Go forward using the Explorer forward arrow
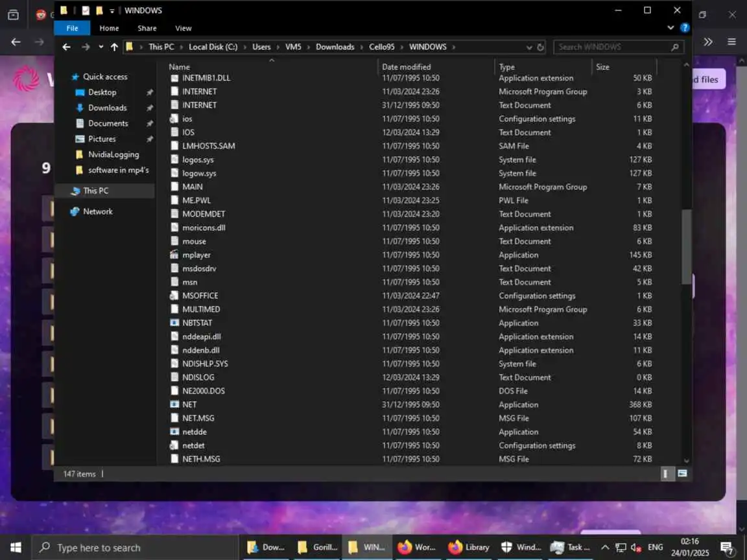The height and width of the screenshot is (560, 747). click(86, 47)
